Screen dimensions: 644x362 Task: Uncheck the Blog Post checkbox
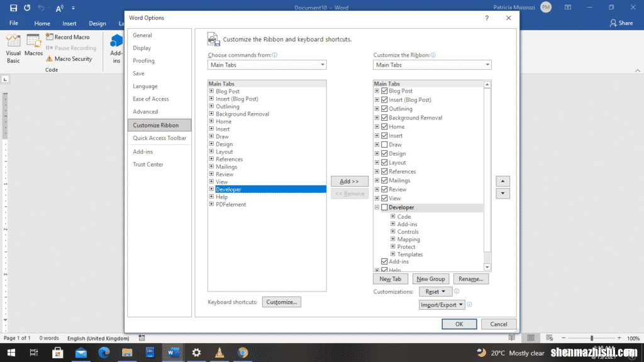click(384, 90)
